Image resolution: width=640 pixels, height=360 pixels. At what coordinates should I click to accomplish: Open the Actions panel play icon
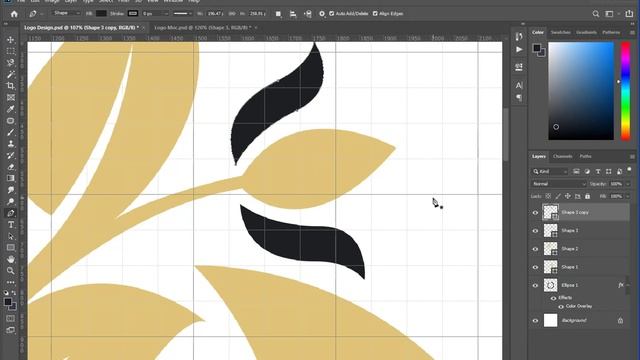point(519,49)
